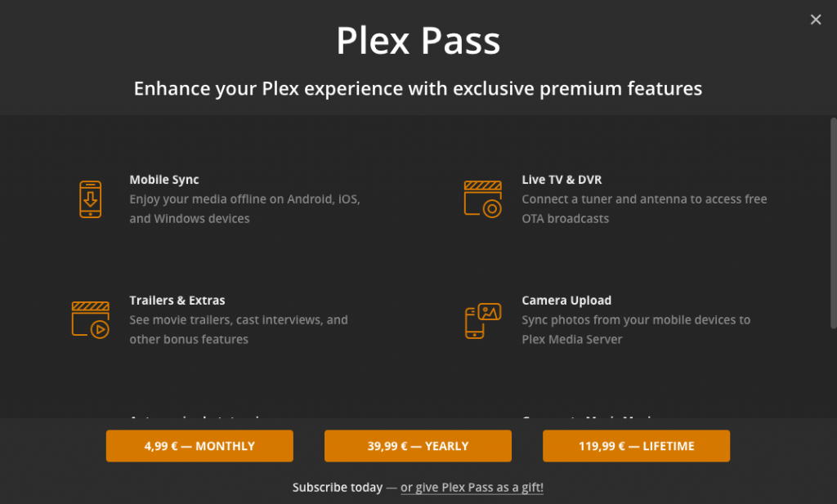Click the movie trailers description text
Screen dimensions: 837x504
tap(239, 330)
